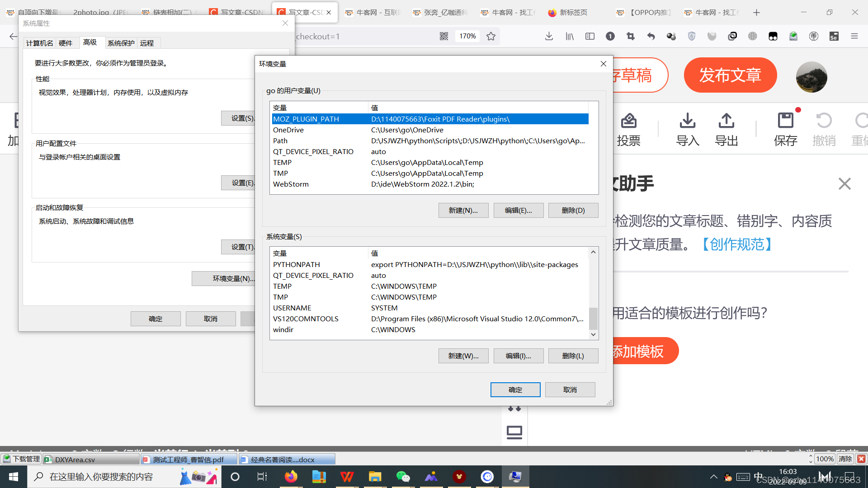
Task: Open the Firefox library icon
Action: (x=570, y=36)
